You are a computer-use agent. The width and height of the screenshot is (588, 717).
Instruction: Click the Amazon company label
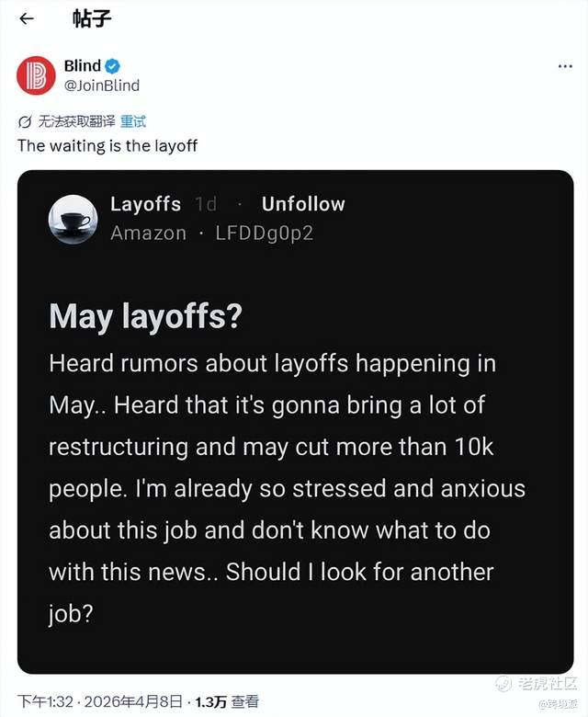pyautogui.click(x=148, y=233)
